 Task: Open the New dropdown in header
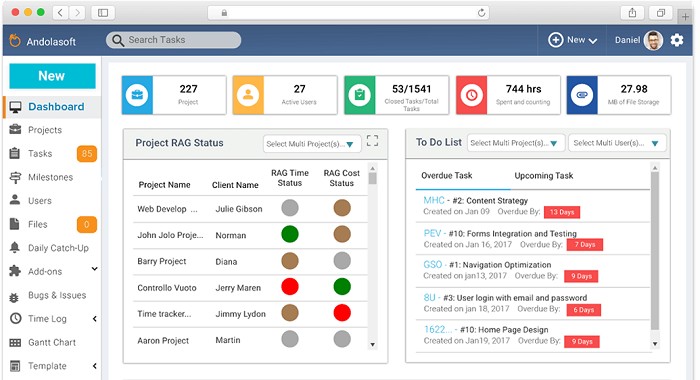(x=573, y=40)
